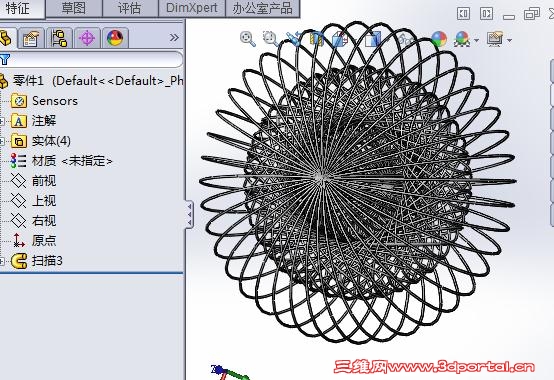Image resolution: width=554 pixels, height=380 pixels.
Task: Expand the 实体(4) tree node
Action: [2, 141]
